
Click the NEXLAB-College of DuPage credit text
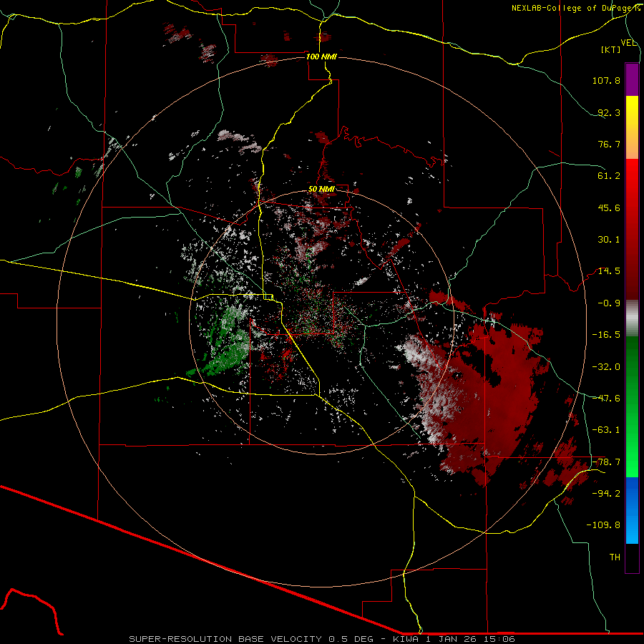(x=575, y=8)
